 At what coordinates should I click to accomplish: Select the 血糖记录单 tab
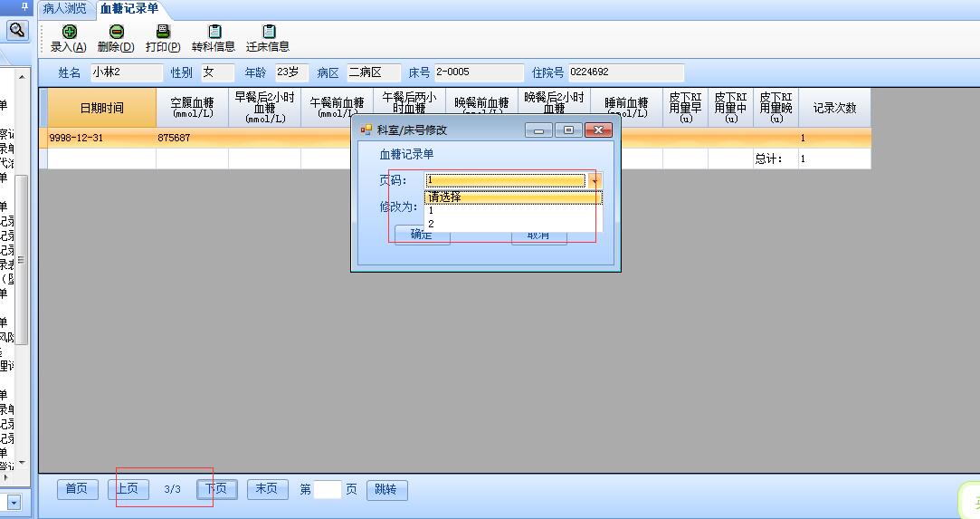tap(129, 9)
